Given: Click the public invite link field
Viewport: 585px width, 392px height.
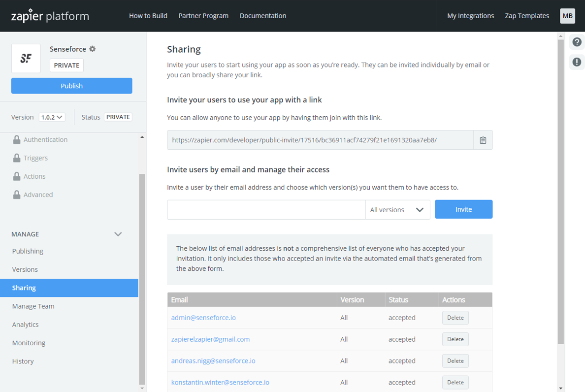Looking at the screenshot, I should point(321,140).
